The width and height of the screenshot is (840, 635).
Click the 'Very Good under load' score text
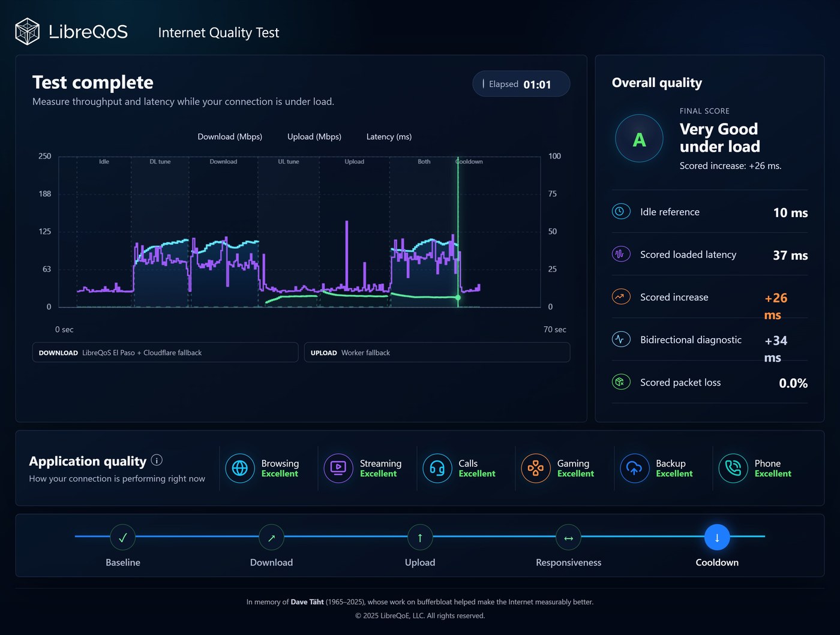click(x=720, y=138)
